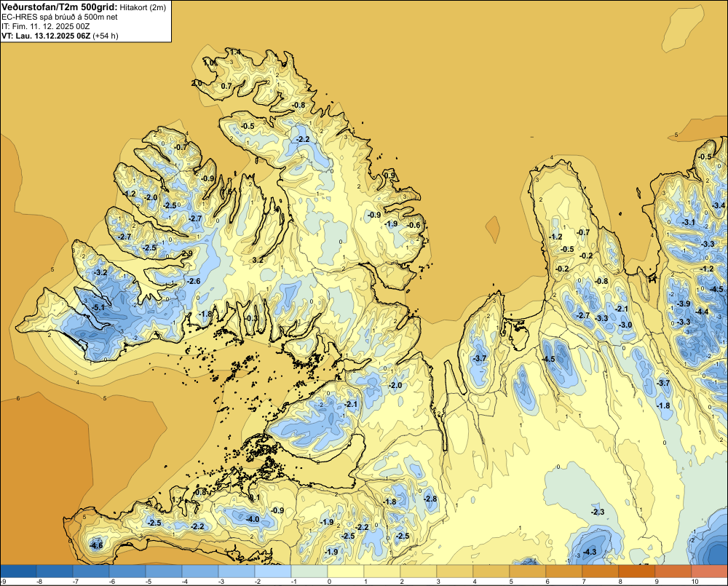
Task: Click the map title 'Veðurstofan/T2m 500grid:'
Action: tap(60, 7)
